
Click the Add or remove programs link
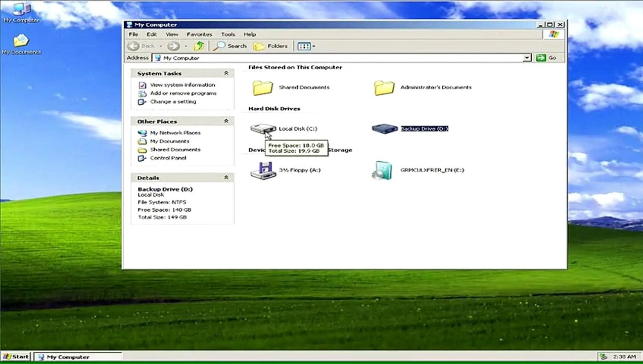click(x=183, y=93)
